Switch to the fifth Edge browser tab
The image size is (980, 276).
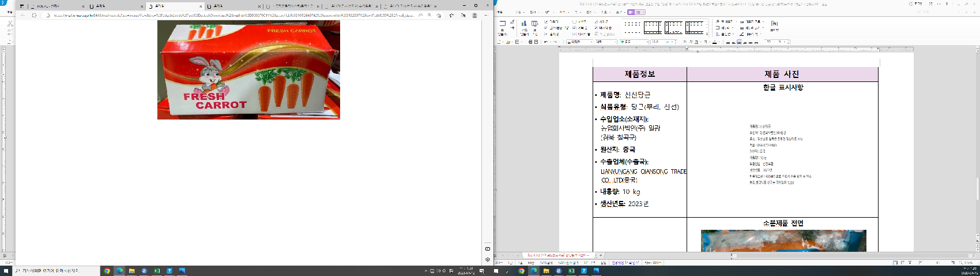tap(293, 6)
